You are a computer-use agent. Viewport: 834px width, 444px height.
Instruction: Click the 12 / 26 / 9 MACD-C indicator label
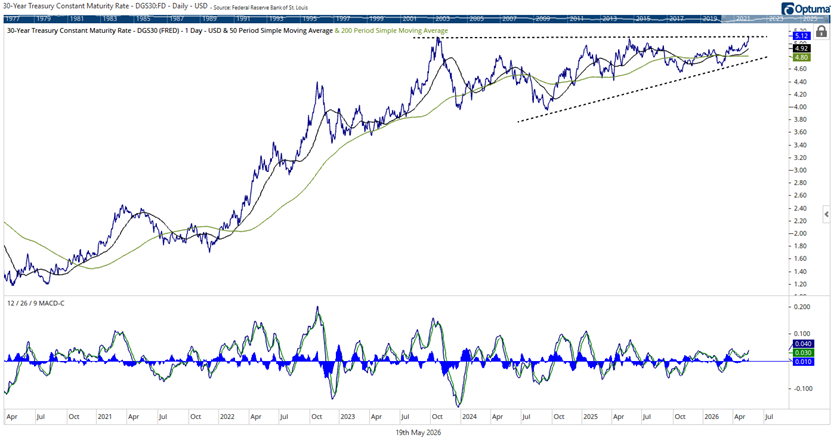[36, 303]
